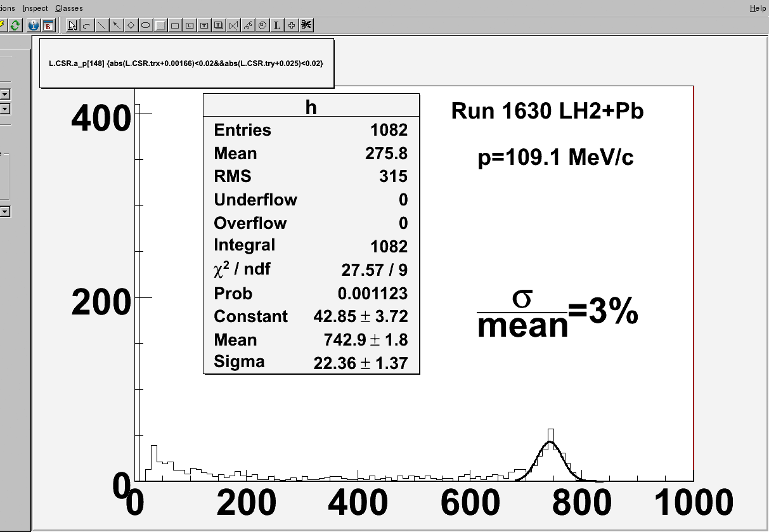This screenshot has height=532, width=769.
Task: Click the RMS 315 row
Action: tap(311, 176)
